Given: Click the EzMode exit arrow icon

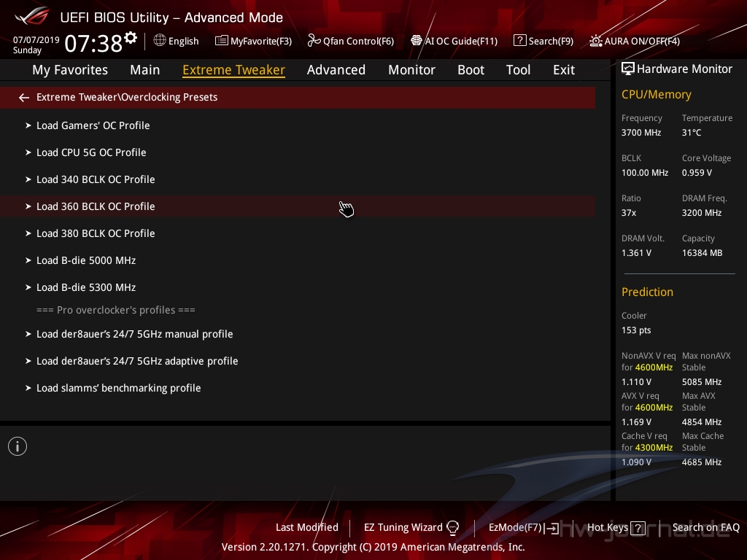Looking at the screenshot, I should tap(552, 528).
